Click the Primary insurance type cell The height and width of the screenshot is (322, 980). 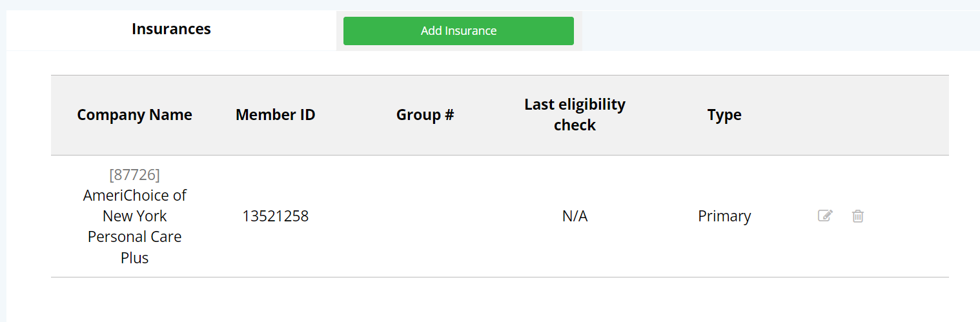(724, 216)
